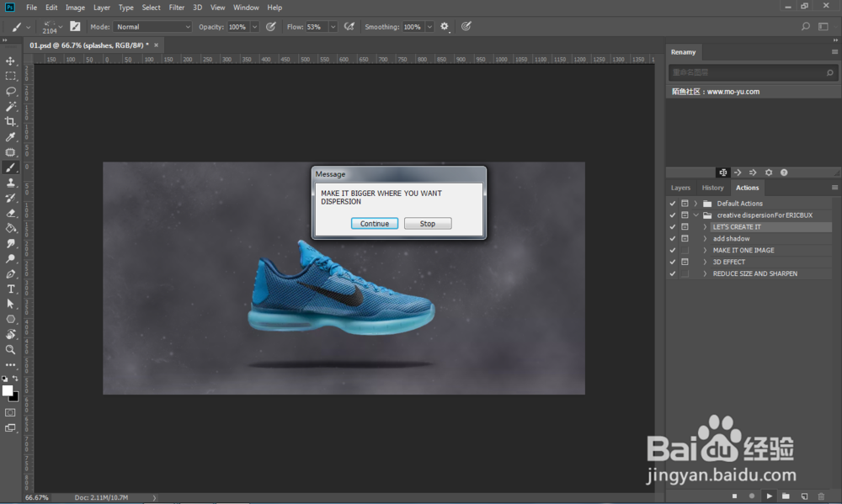Select the Horizontal Type tool

pyautogui.click(x=10, y=289)
